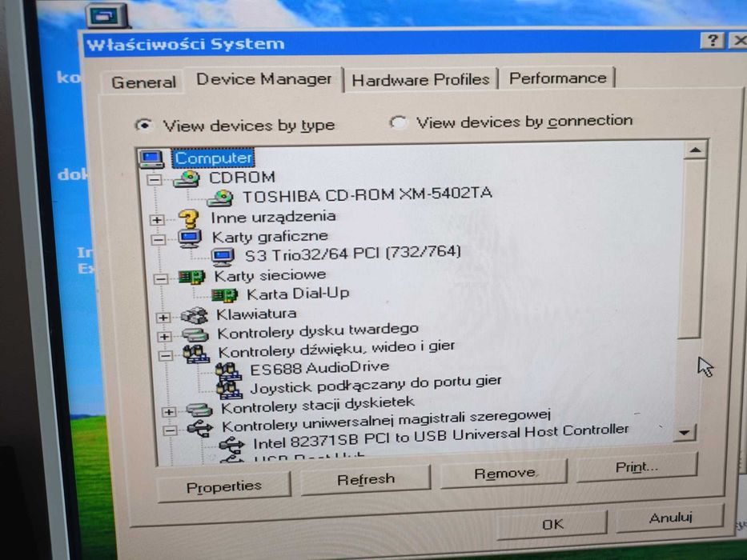Click the Joystick game port device icon
747x560 pixels.
pos(229,390)
